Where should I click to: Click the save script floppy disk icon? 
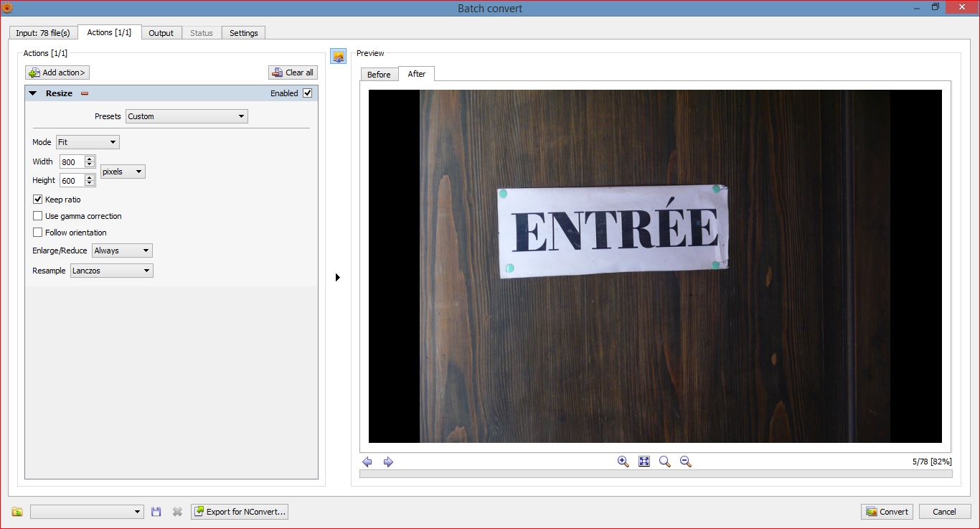(156, 512)
